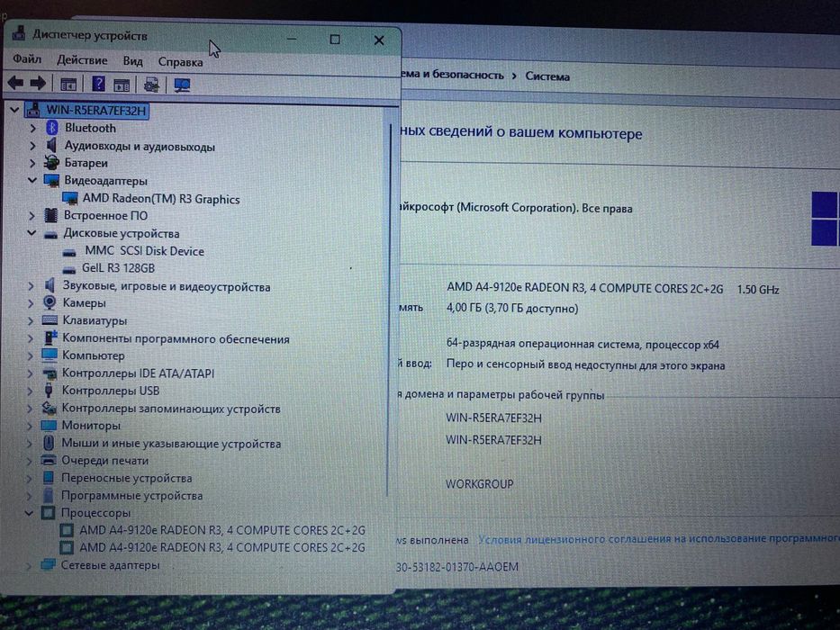
Task: Select the GeIL R3 128GB disk
Action: (x=118, y=268)
